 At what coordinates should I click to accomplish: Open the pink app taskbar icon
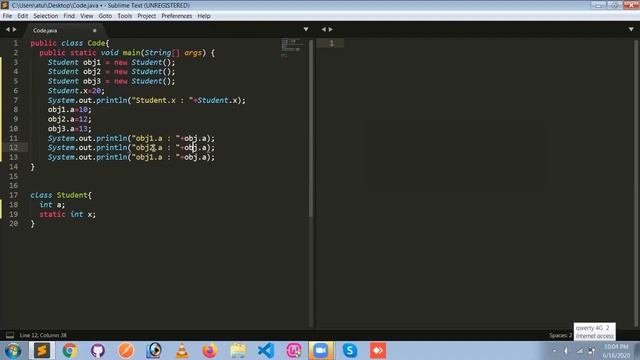click(294, 351)
